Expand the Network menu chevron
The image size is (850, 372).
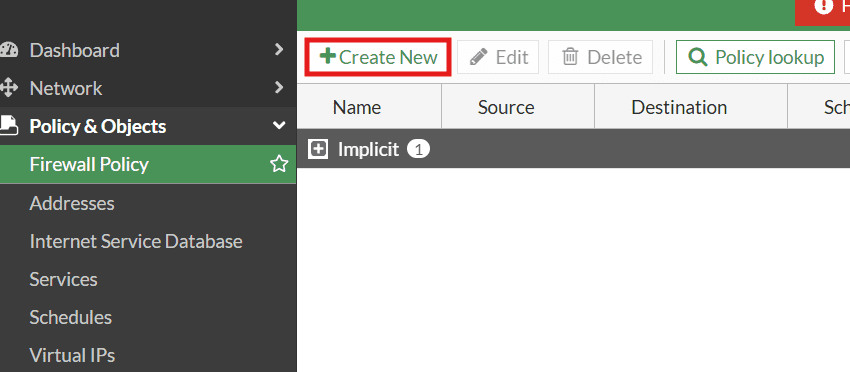pyautogui.click(x=279, y=87)
